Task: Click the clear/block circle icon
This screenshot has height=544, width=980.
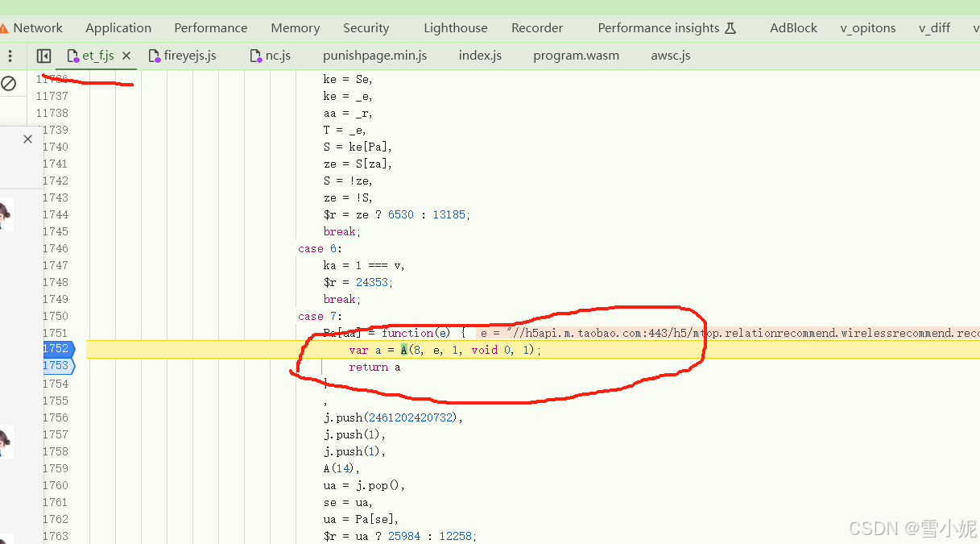Action: [x=9, y=83]
